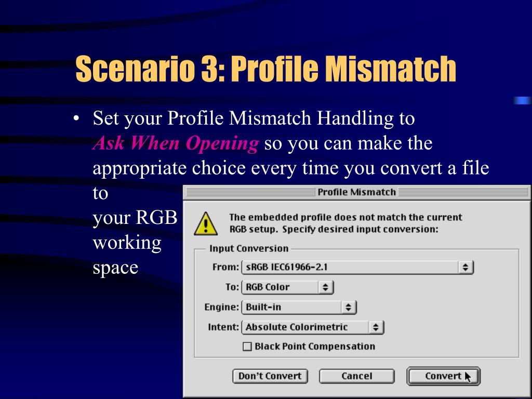Open the Engine dropdown set to Built-in
The height and width of the screenshot is (399, 532).
point(299,307)
